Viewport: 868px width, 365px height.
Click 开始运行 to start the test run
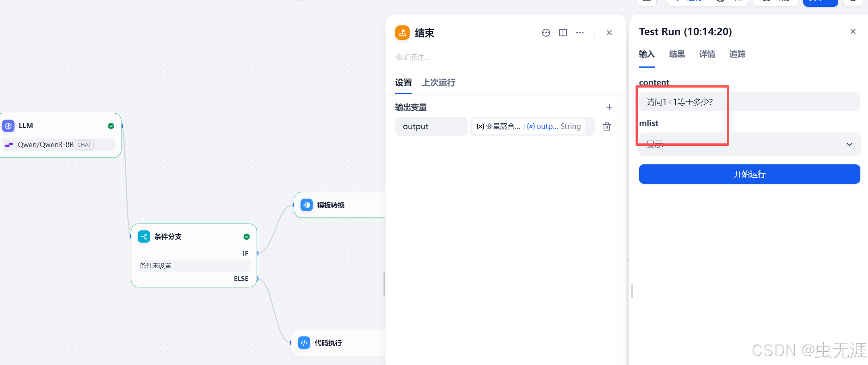click(x=749, y=174)
